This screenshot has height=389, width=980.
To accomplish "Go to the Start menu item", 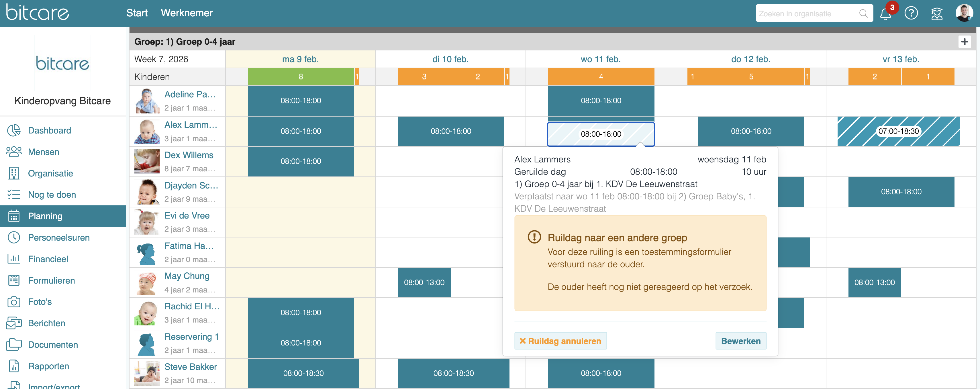I will pyautogui.click(x=137, y=13).
